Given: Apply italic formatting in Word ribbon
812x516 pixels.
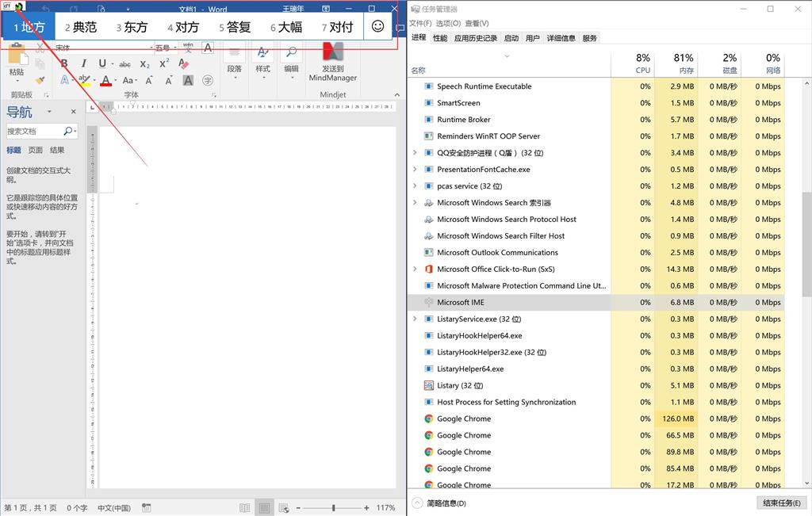Looking at the screenshot, I should (x=83, y=63).
